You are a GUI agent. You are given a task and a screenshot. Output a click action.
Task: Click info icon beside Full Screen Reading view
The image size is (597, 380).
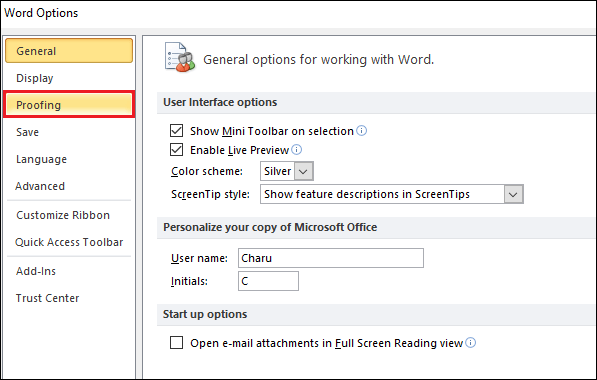pos(471,343)
